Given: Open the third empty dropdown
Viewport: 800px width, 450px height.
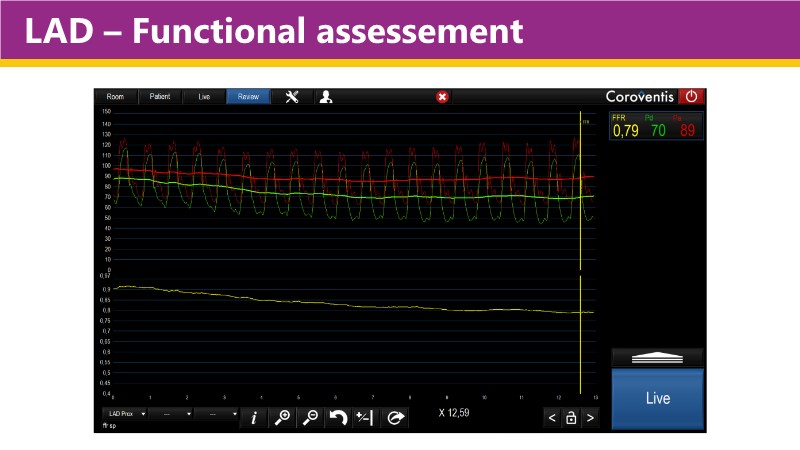Looking at the screenshot, I should (216, 413).
